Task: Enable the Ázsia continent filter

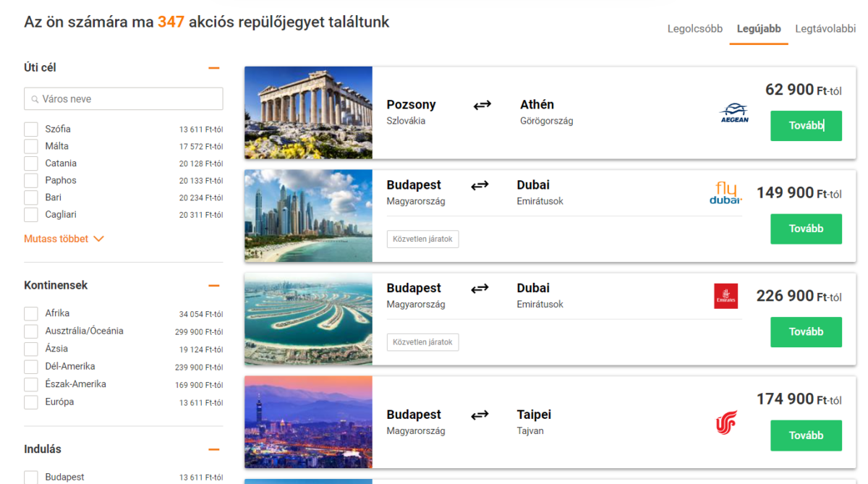Action: pyautogui.click(x=31, y=349)
